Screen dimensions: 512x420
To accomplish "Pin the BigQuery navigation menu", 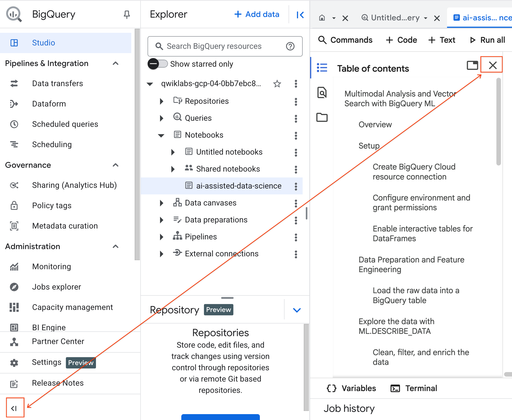I will 127,14.
